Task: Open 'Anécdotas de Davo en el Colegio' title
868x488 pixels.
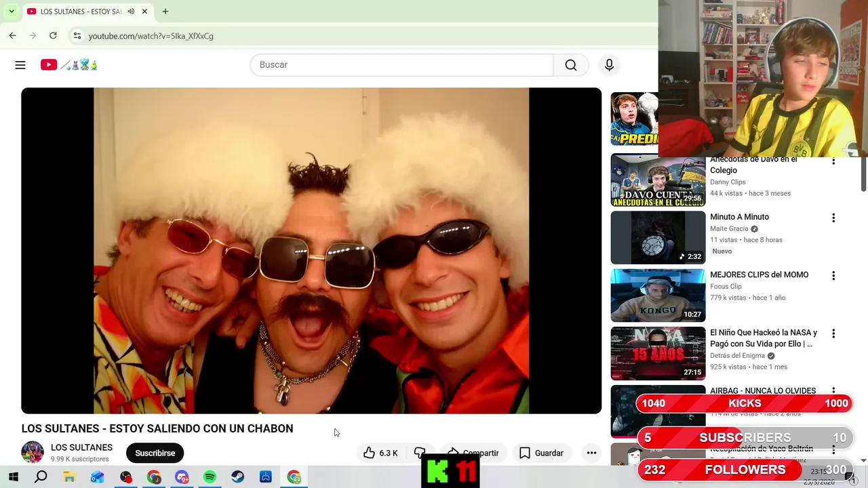Action: tap(753, 165)
